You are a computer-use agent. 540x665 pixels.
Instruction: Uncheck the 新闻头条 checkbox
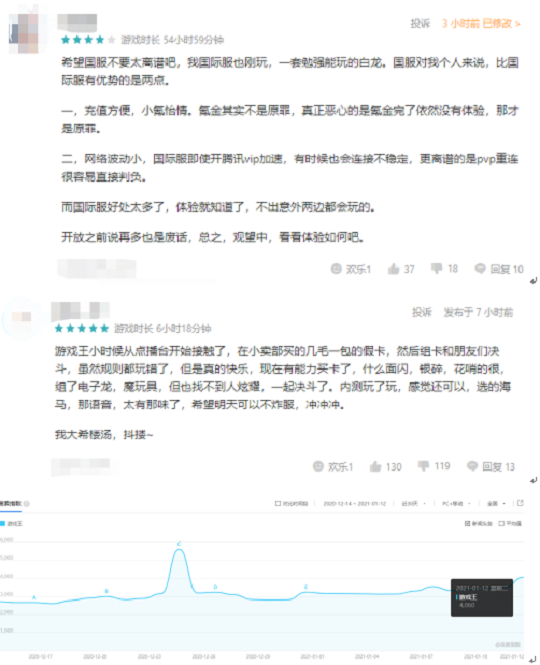(x=467, y=523)
